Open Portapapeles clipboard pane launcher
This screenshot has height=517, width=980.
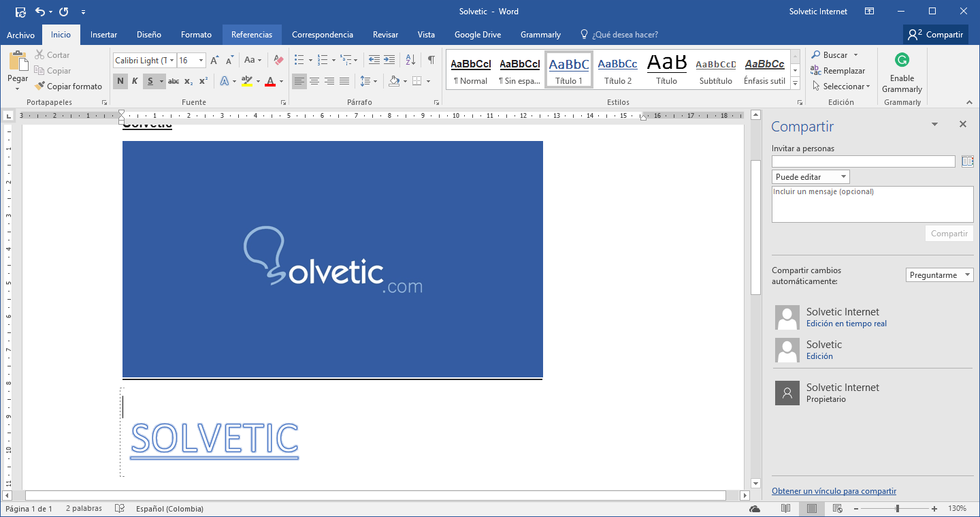[x=104, y=103]
